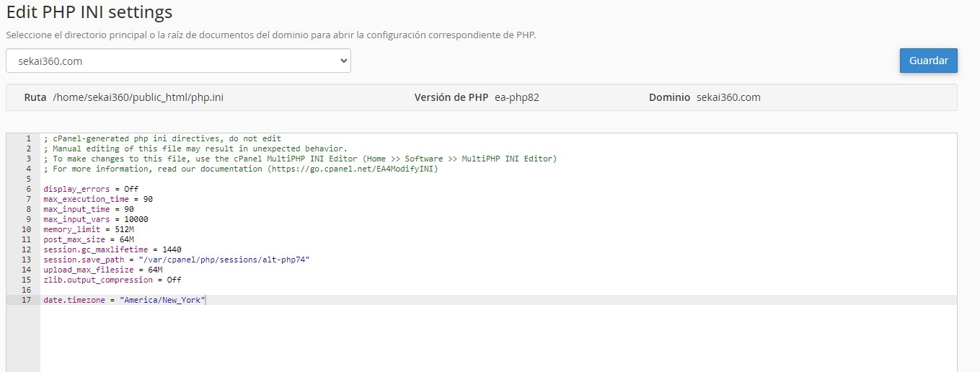Click the Manual editing warning comment line
This screenshot has height=372, width=980.
tap(195, 149)
